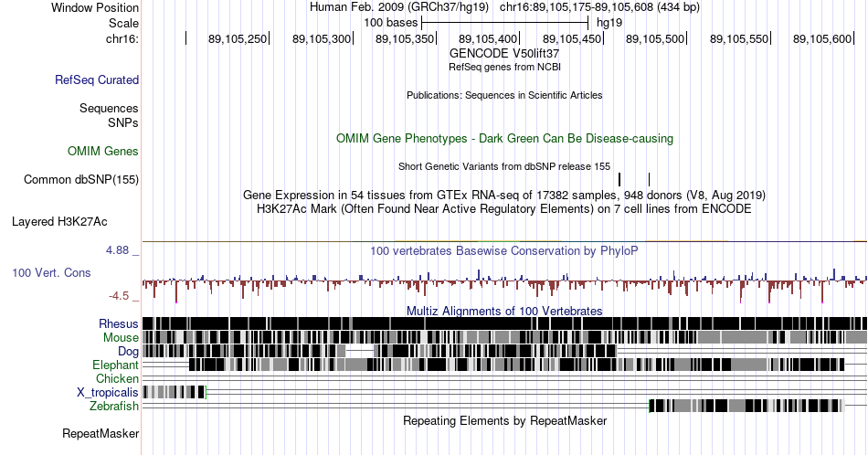Open the OMIM Genes track label
The image size is (868, 455).
103,151
